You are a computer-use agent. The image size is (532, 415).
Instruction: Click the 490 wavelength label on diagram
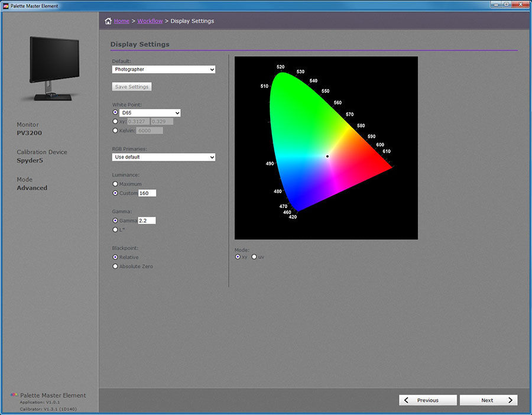point(270,164)
